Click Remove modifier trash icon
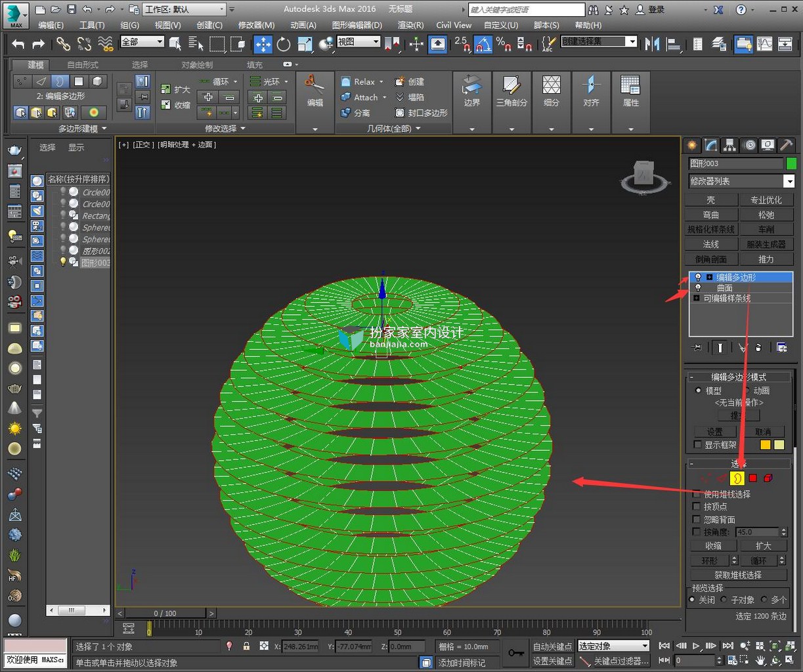803x672 pixels. (758, 347)
